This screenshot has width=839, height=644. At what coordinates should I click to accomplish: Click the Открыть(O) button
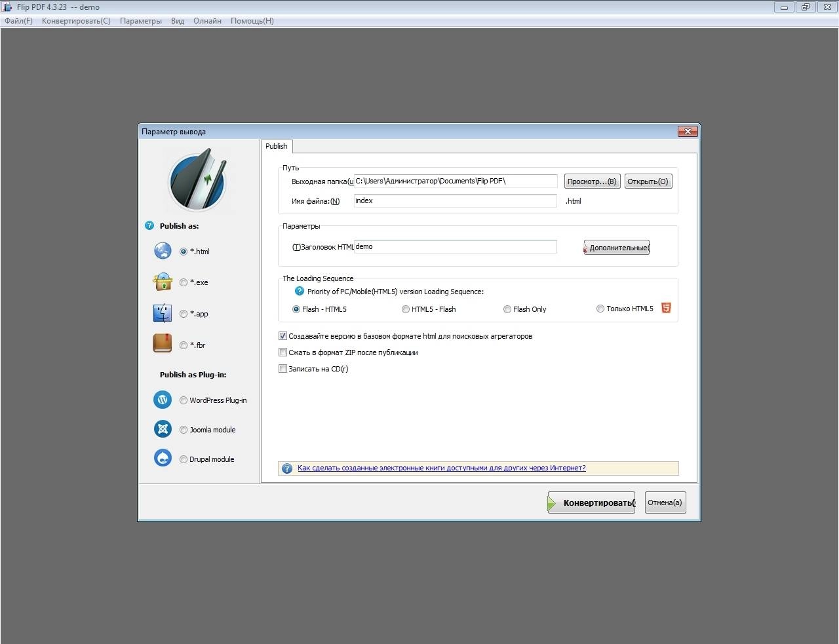[648, 181]
